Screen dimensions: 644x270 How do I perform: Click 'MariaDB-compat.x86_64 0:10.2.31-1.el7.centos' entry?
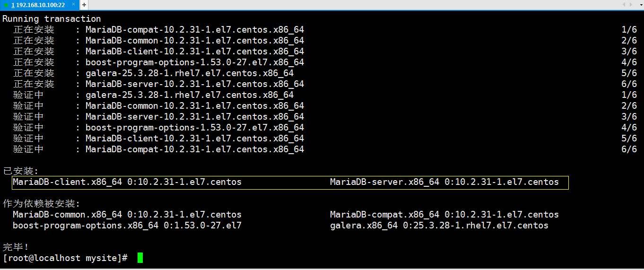pos(444,215)
